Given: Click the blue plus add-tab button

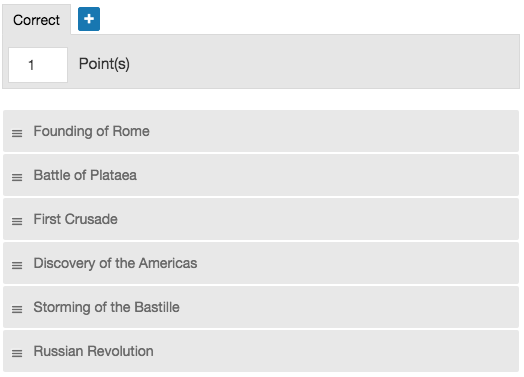Looking at the screenshot, I should coord(89,19).
